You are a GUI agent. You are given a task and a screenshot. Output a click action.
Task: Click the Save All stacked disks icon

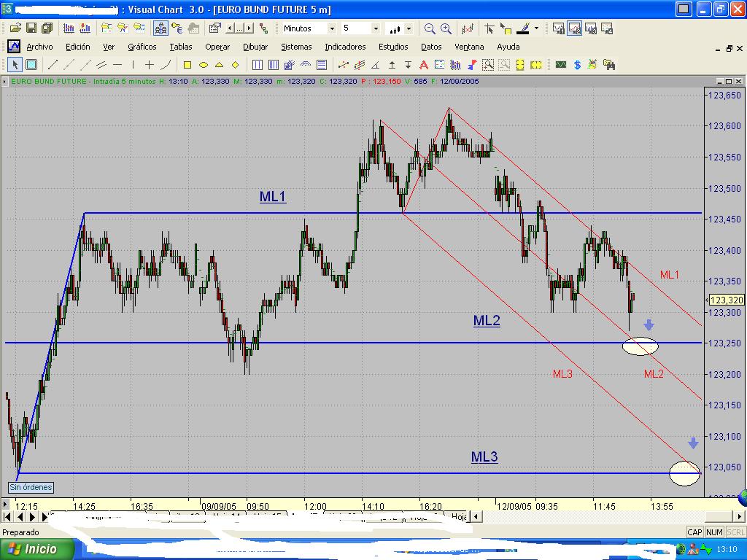(x=47, y=28)
